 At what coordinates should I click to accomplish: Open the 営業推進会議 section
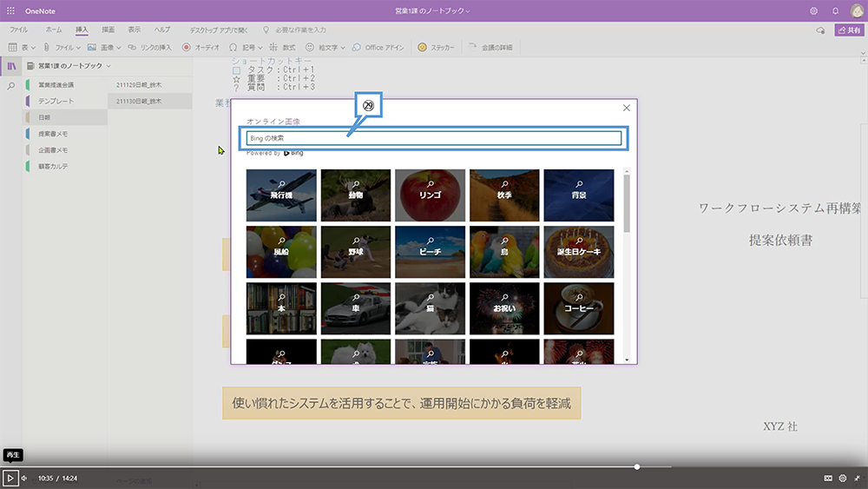65,85
